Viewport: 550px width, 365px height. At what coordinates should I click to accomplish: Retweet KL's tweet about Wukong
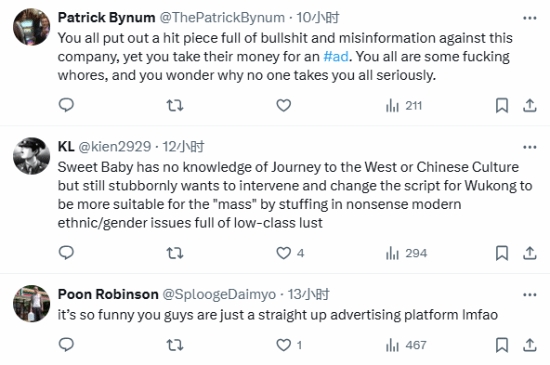click(175, 253)
